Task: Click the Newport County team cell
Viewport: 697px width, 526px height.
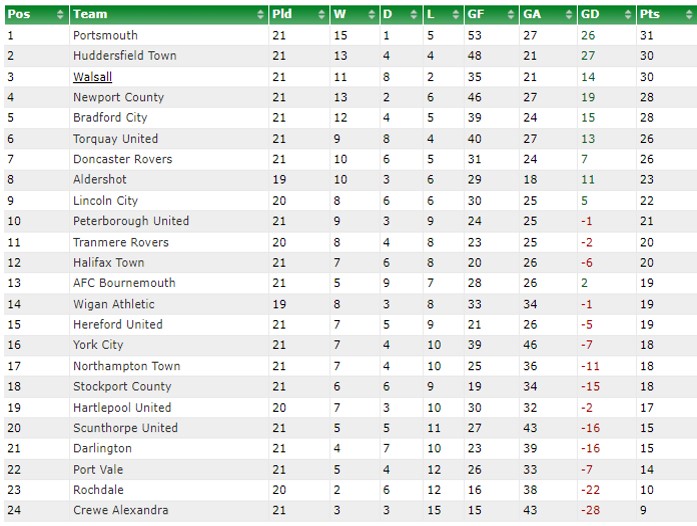Action: click(169, 97)
